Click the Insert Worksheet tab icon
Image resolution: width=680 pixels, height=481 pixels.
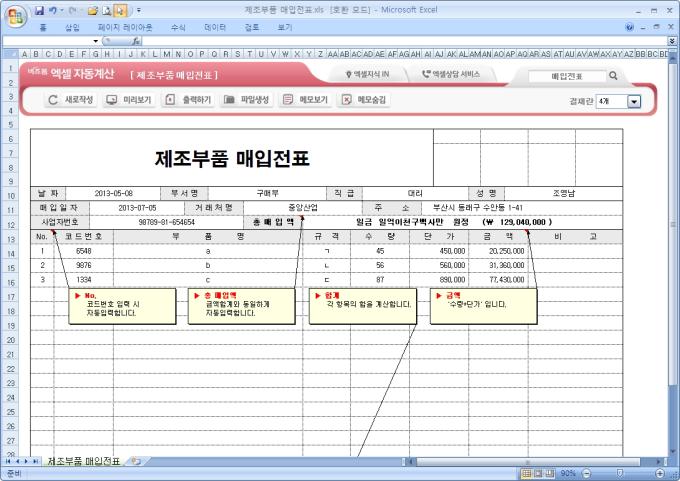pos(136,461)
